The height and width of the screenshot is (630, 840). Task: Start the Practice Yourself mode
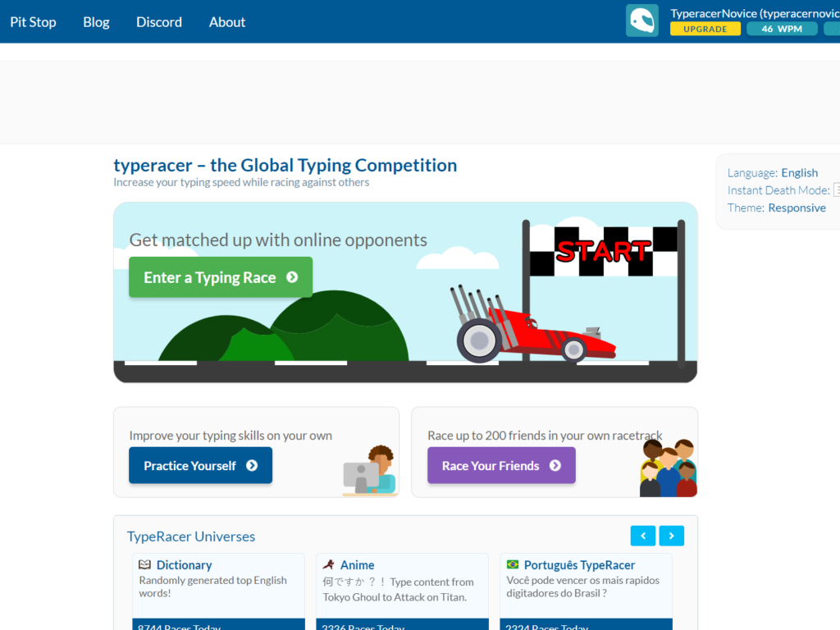pos(200,466)
